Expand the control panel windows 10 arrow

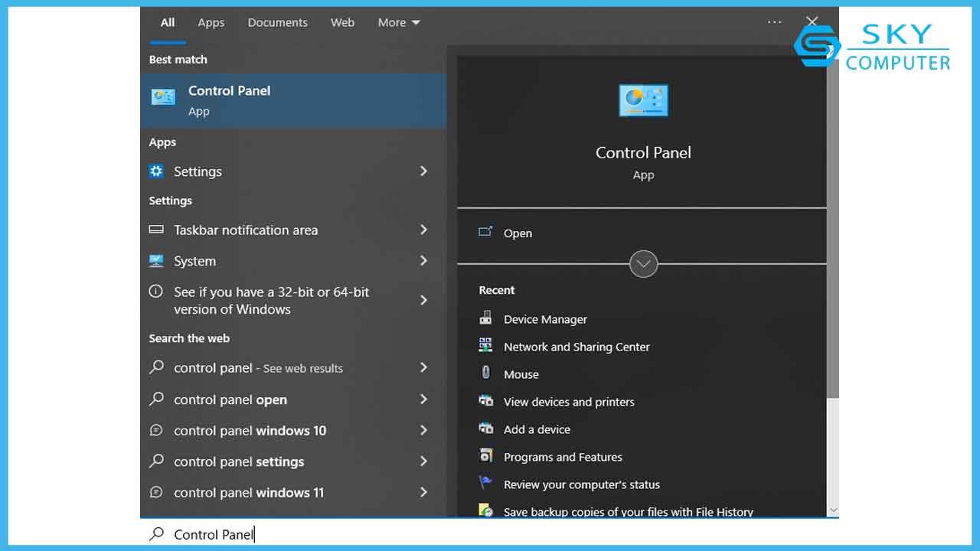(423, 431)
